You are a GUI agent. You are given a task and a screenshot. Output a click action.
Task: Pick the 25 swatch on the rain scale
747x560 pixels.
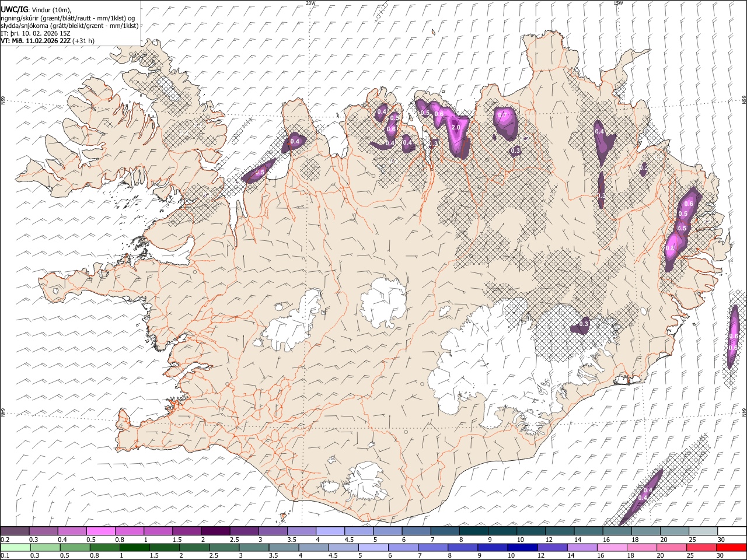point(700,547)
